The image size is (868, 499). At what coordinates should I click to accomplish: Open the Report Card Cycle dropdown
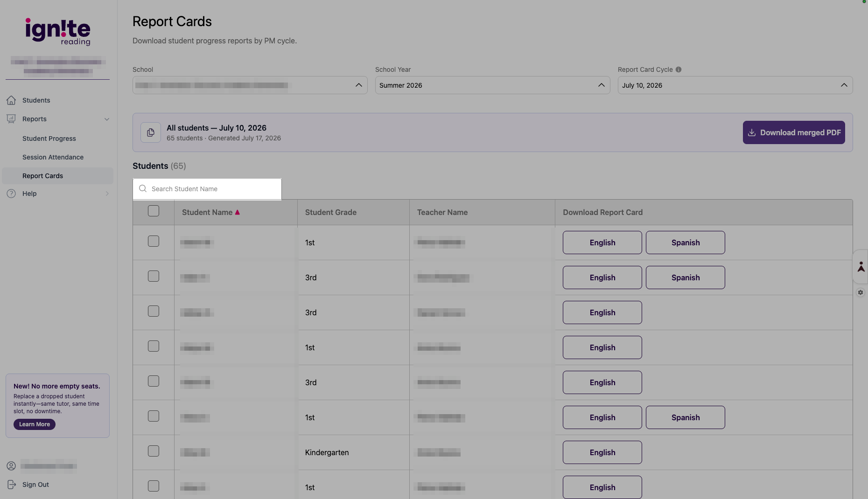click(735, 85)
